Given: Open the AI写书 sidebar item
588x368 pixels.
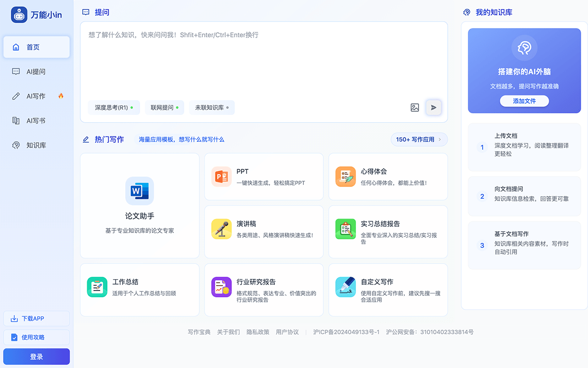Looking at the screenshot, I should pyautogui.click(x=37, y=121).
